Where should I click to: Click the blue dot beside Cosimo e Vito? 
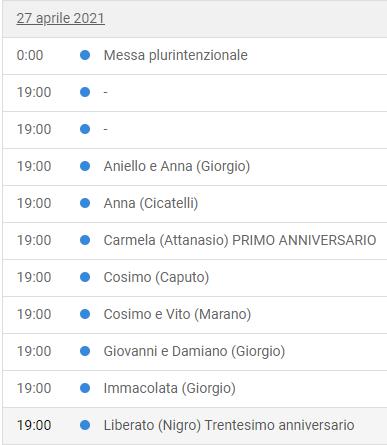coord(85,314)
